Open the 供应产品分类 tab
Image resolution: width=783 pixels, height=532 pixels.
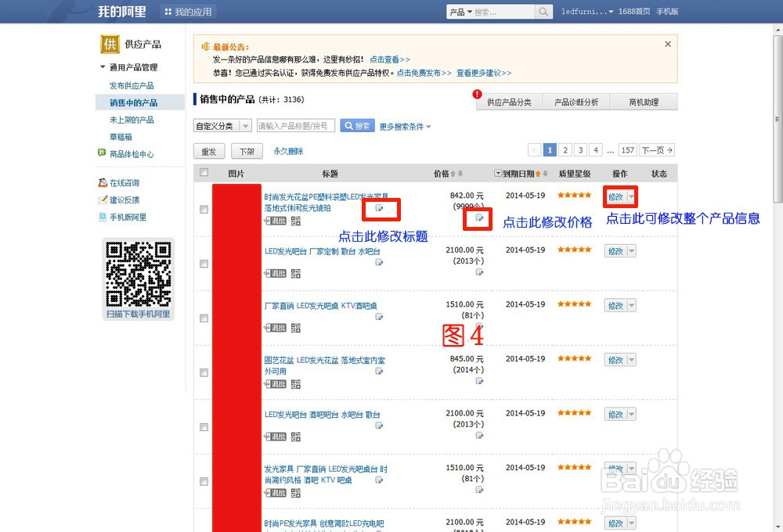point(510,102)
